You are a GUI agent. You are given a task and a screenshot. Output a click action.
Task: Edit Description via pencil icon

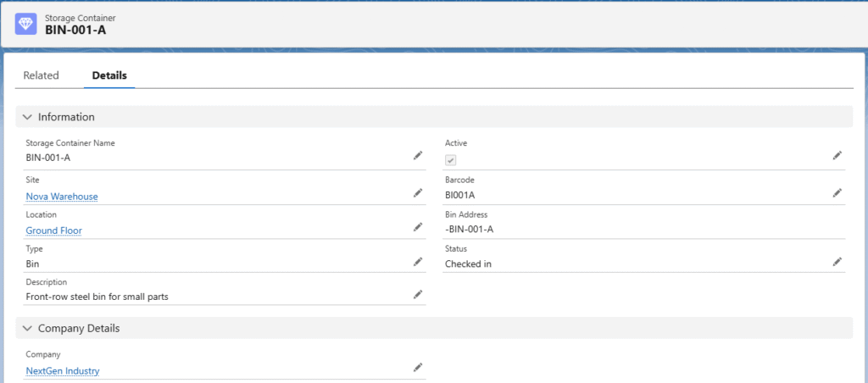(417, 294)
